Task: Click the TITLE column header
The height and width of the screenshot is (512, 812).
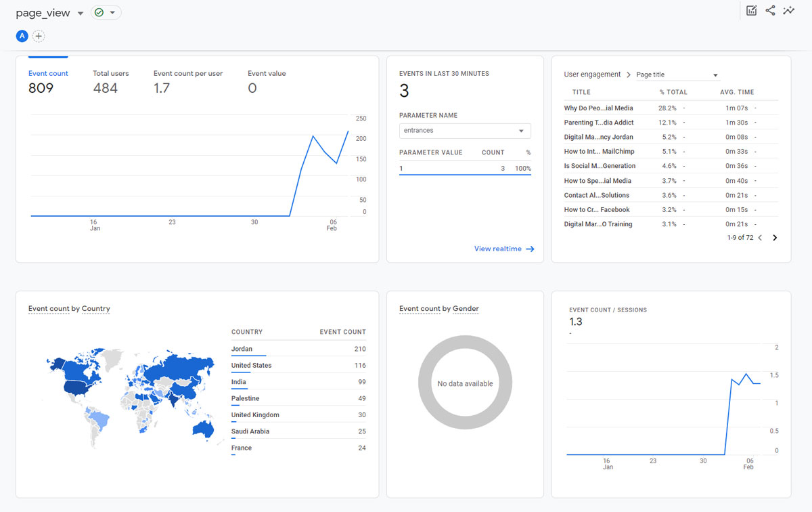Action: (581, 92)
